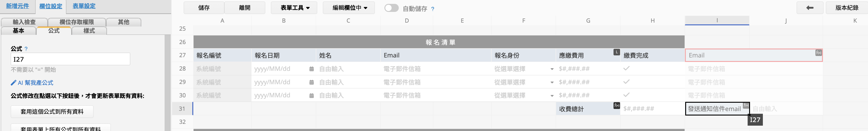The height and width of the screenshot is (131, 868).
Task: Click the 自動儲存 help question mark
Action: [433, 9]
